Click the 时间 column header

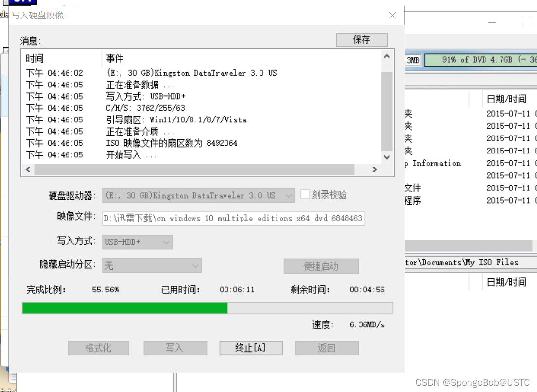[x=62, y=58]
